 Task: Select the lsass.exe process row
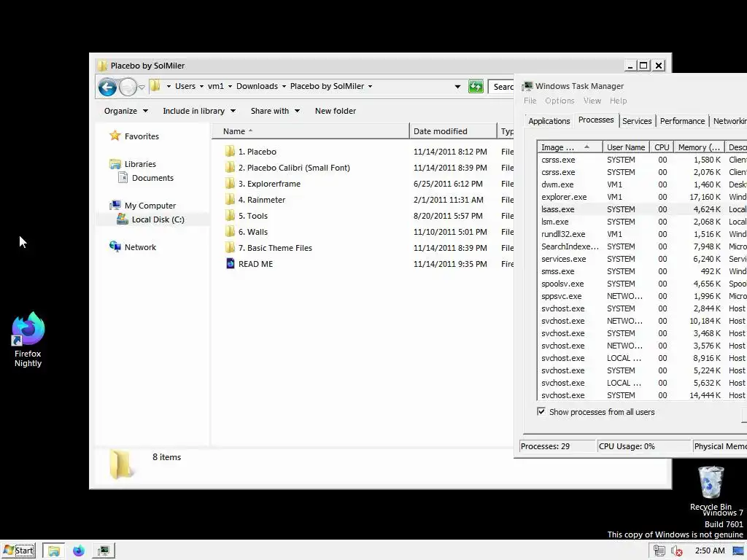(643, 209)
